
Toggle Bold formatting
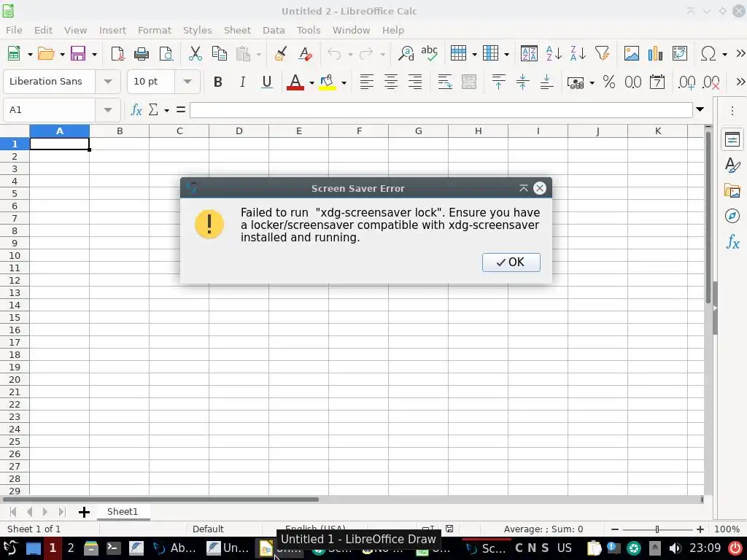click(217, 82)
